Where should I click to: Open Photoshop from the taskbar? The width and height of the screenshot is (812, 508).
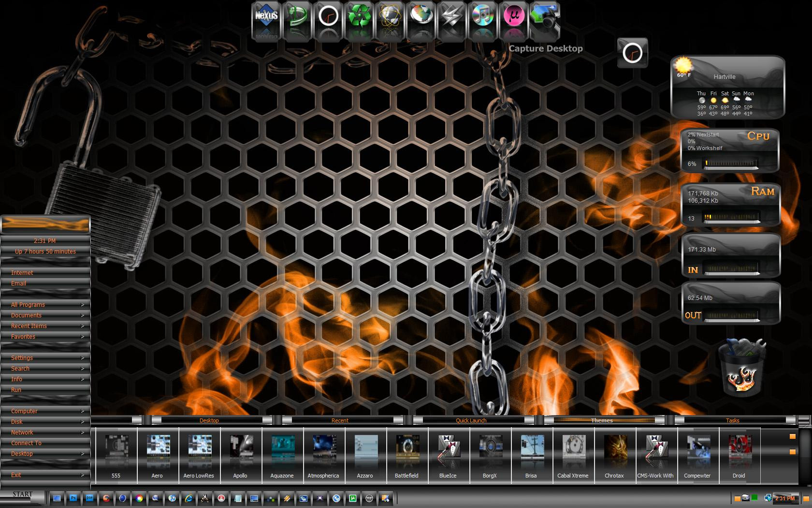click(73, 498)
